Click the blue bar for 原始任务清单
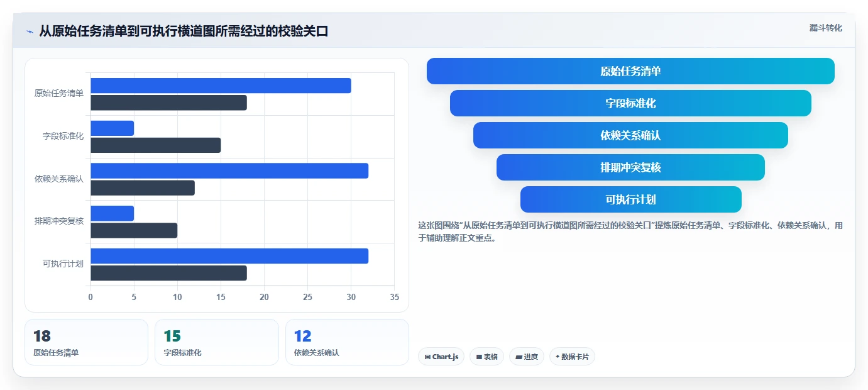Viewport: 868px width, 390px height. coord(221,86)
